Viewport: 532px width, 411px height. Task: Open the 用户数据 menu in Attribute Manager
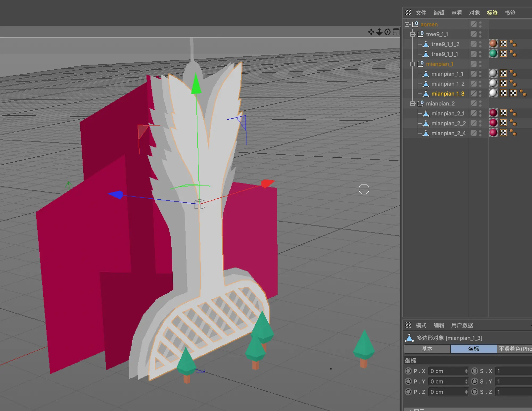pyautogui.click(x=462, y=325)
